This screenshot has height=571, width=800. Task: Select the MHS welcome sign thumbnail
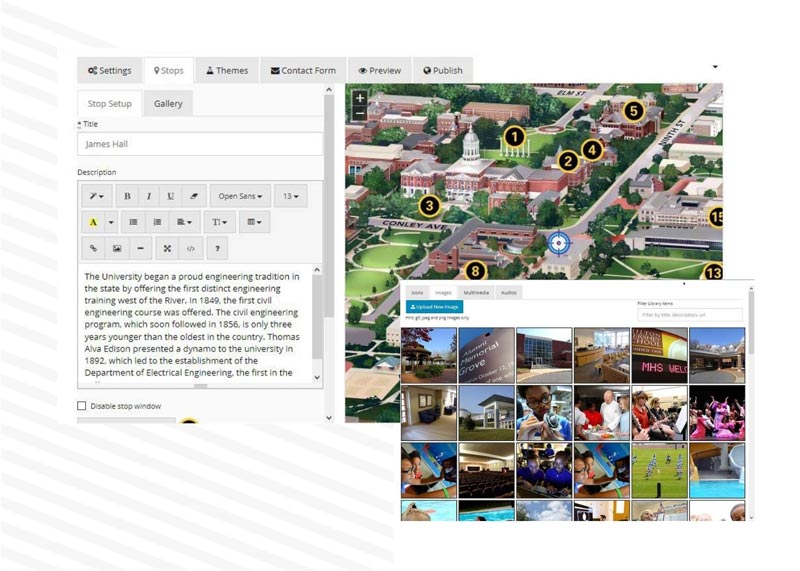(659, 356)
